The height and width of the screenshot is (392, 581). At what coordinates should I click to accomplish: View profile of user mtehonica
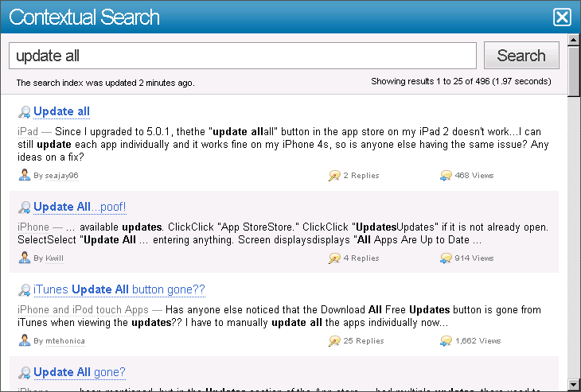click(64, 341)
